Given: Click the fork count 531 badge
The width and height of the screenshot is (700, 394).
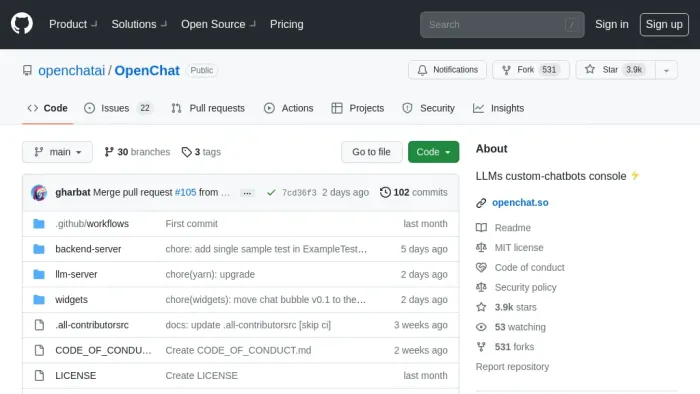Looking at the screenshot, I should pyautogui.click(x=549, y=70).
